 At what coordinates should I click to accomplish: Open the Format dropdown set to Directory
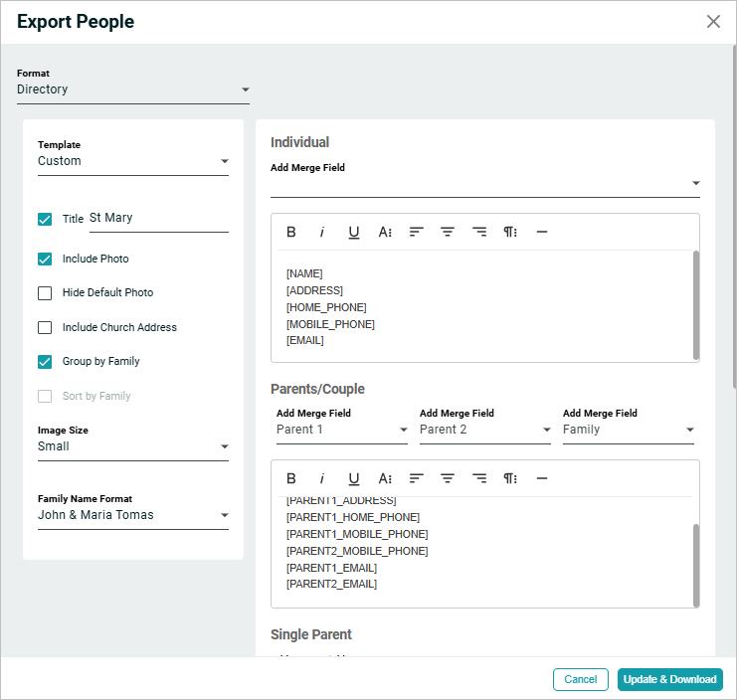(133, 89)
